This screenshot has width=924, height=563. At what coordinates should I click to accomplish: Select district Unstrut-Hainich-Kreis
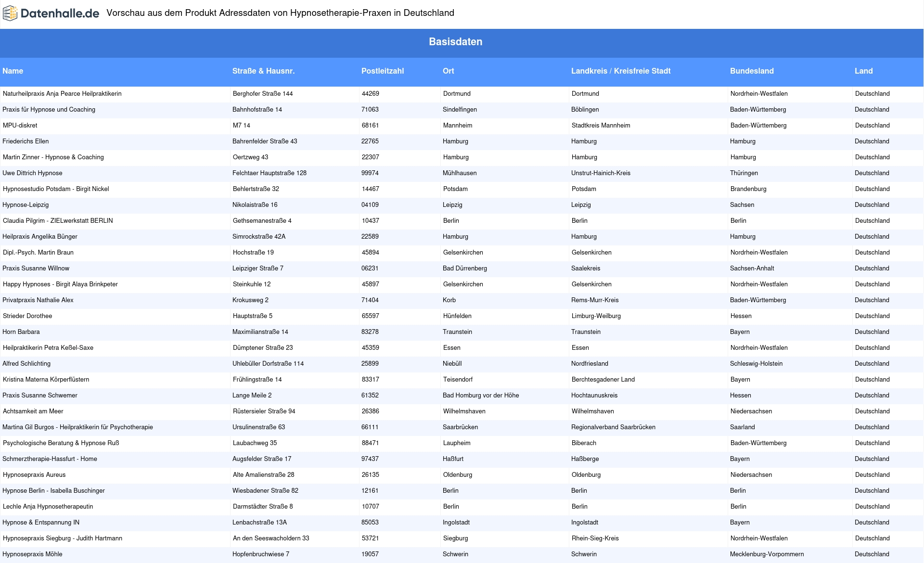tap(601, 173)
